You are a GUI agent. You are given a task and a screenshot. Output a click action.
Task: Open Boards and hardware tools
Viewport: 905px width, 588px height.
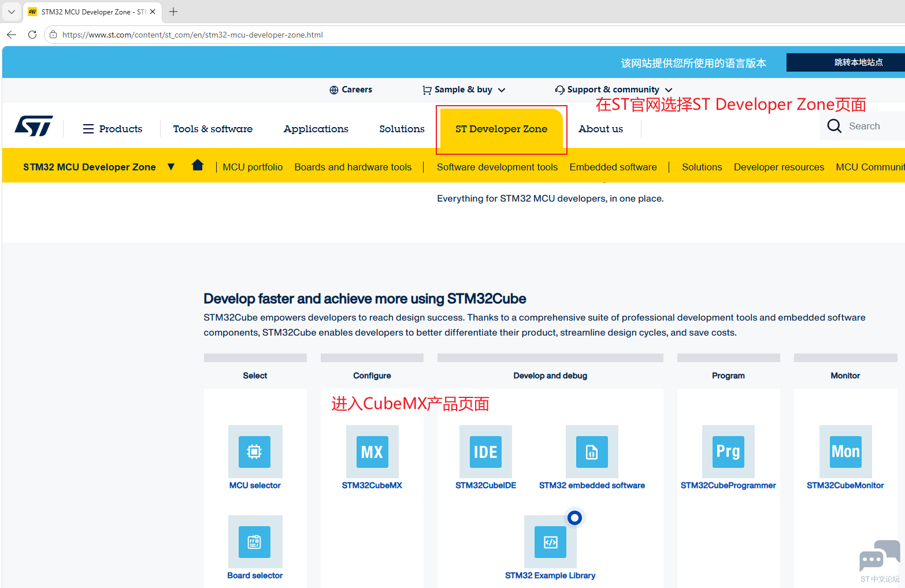click(353, 167)
